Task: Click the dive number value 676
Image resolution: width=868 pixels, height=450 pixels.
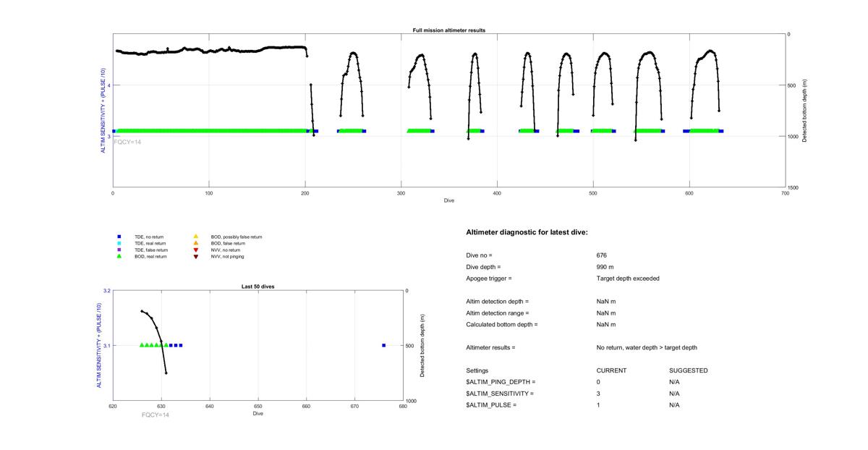Action: click(602, 255)
